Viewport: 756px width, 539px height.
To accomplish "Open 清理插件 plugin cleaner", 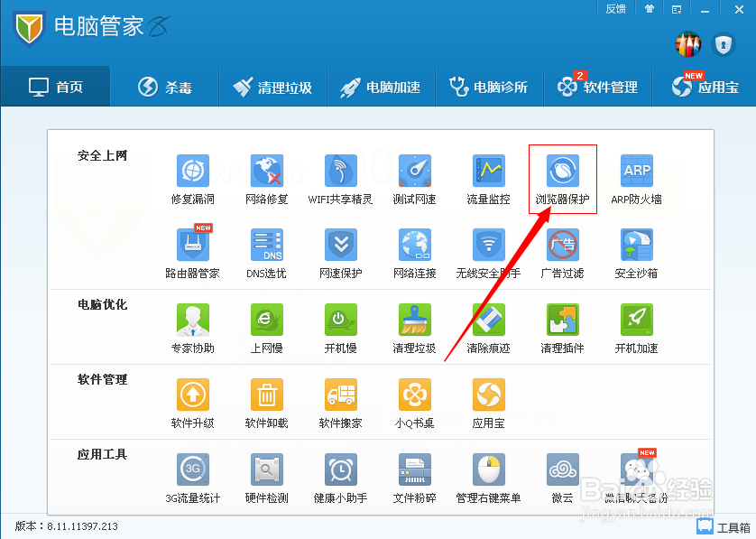I will 563,320.
